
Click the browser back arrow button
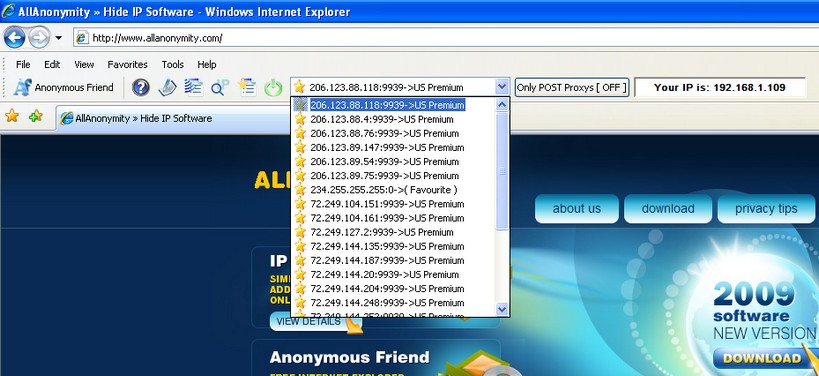click(x=14, y=38)
